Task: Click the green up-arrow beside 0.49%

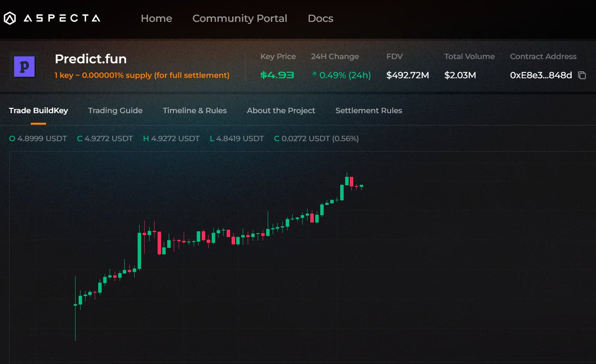Action: [314, 75]
